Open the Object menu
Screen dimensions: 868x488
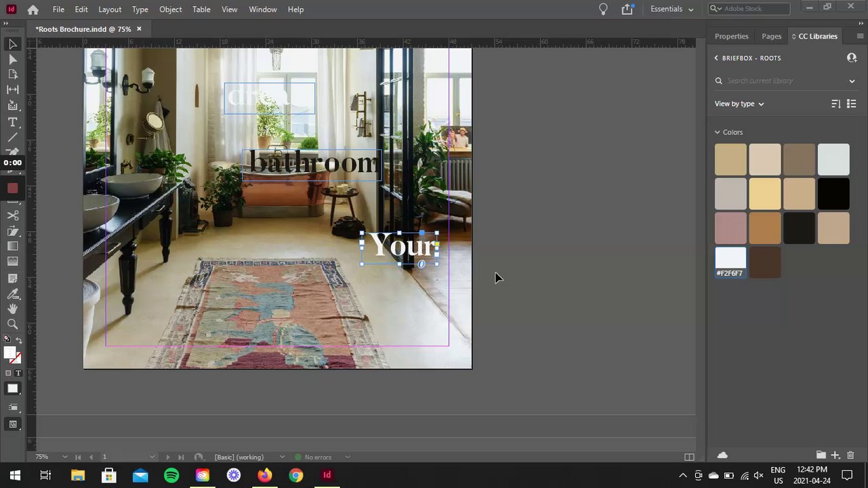(x=170, y=9)
